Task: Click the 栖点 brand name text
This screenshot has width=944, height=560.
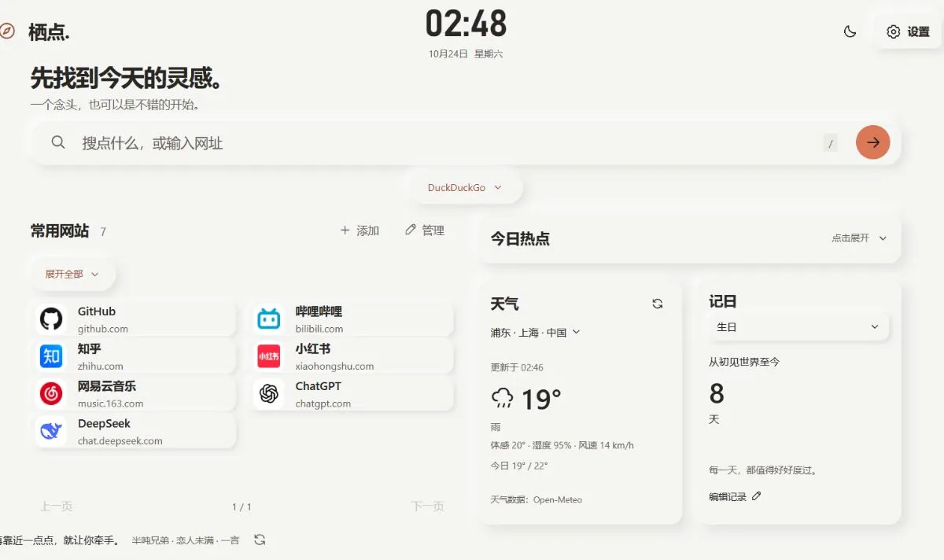Action: [x=49, y=32]
